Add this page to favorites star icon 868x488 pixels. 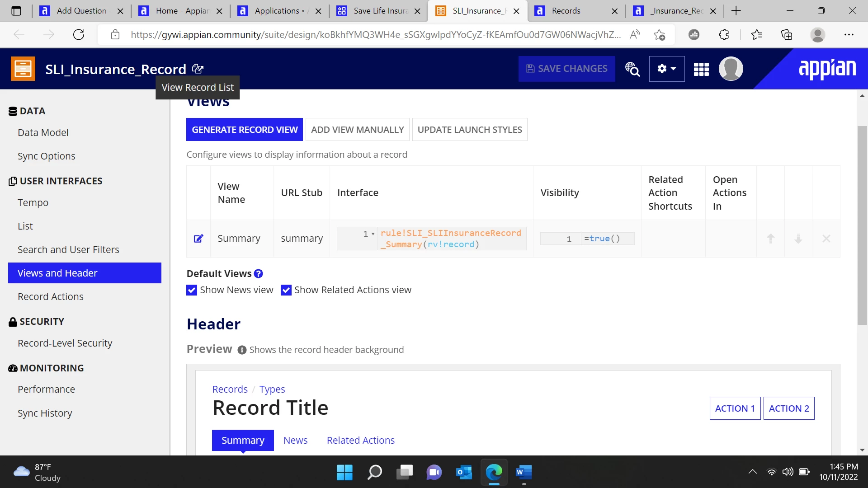(659, 35)
